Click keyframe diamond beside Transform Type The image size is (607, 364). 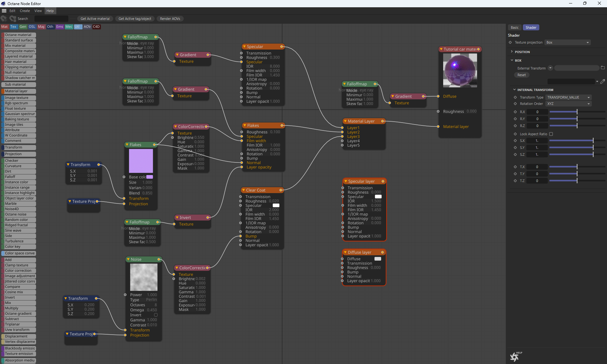515,97
